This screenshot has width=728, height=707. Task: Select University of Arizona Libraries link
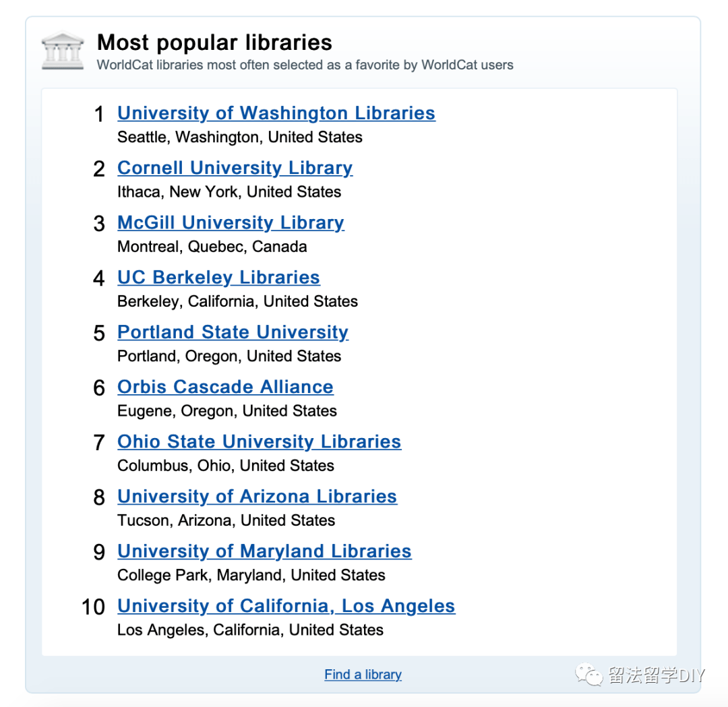pos(257,496)
